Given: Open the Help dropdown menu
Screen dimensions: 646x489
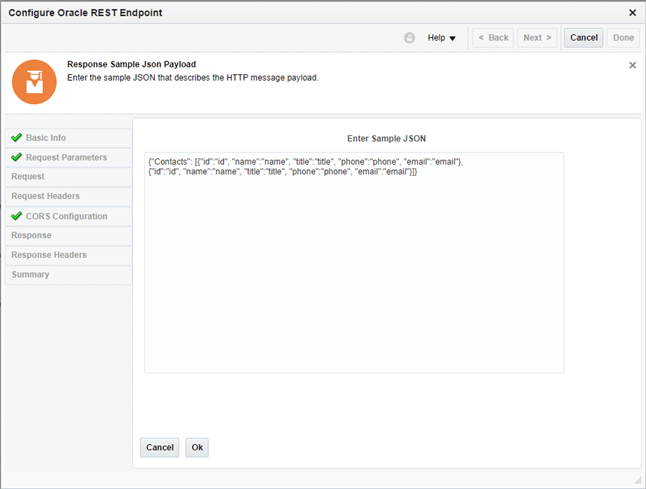Looking at the screenshot, I should coord(441,38).
